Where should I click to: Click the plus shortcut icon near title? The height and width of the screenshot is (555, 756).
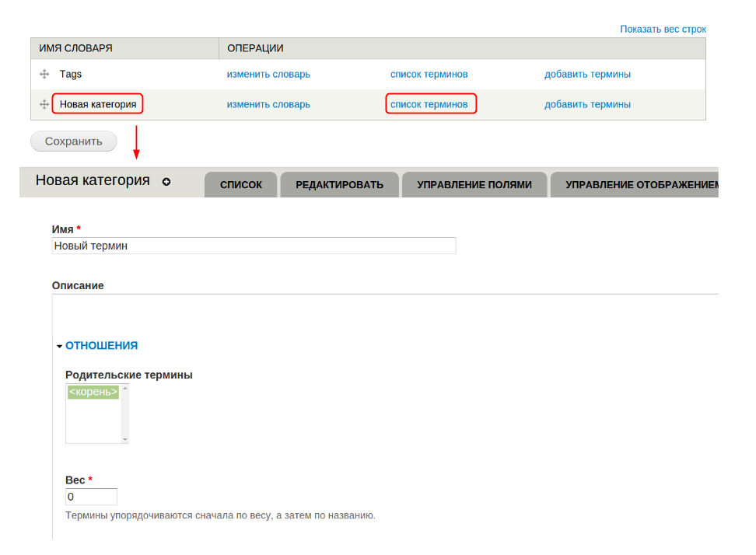click(x=166, y=181)
